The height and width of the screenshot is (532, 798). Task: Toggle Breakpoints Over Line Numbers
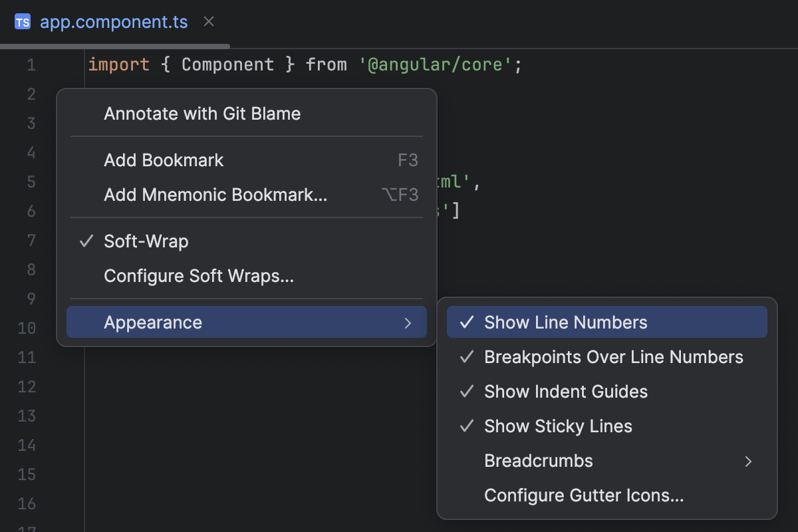pos(614,356)
